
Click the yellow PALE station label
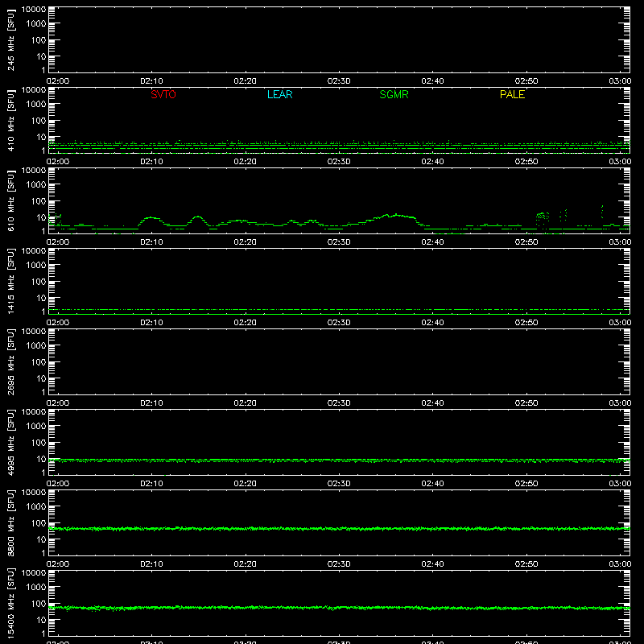pyautogui.click(x=512, y=94)
